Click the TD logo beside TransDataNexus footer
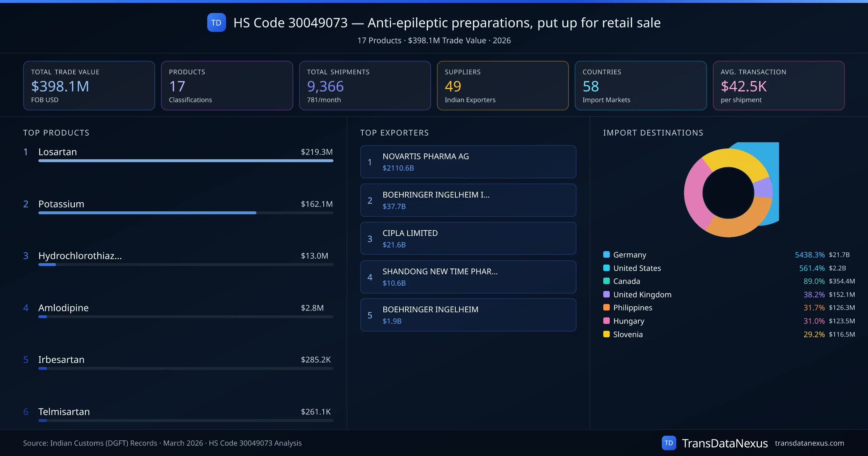The width and height of the screenshot is (868, 456). pyautogui.click(x=668, y=443)
